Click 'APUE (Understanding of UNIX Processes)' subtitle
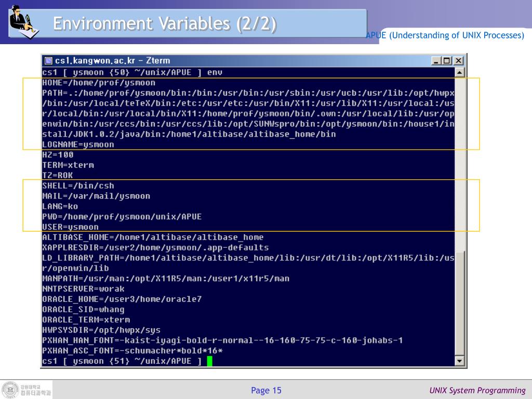Screen dimensions: 532x399 click(445, 35)
